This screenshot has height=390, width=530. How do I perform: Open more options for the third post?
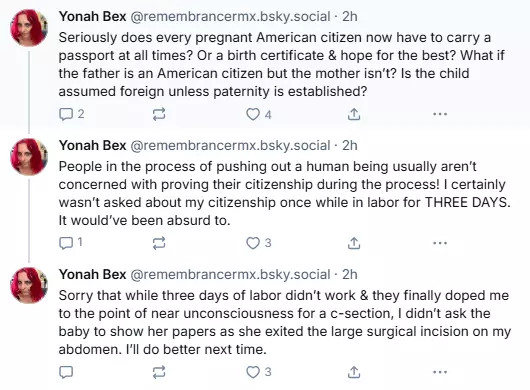(440, 372)
